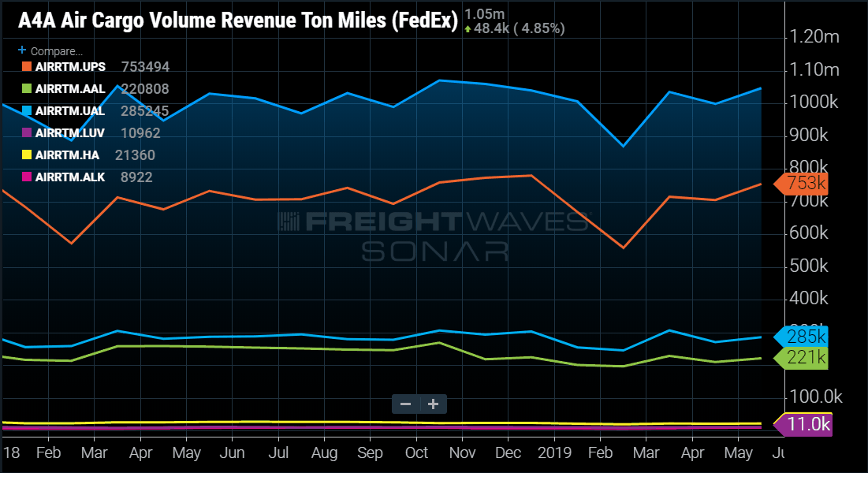Click the 48.4k (4.85%) change indicator
This screenshot has height=484, width=868.
(x=514, y=28)
